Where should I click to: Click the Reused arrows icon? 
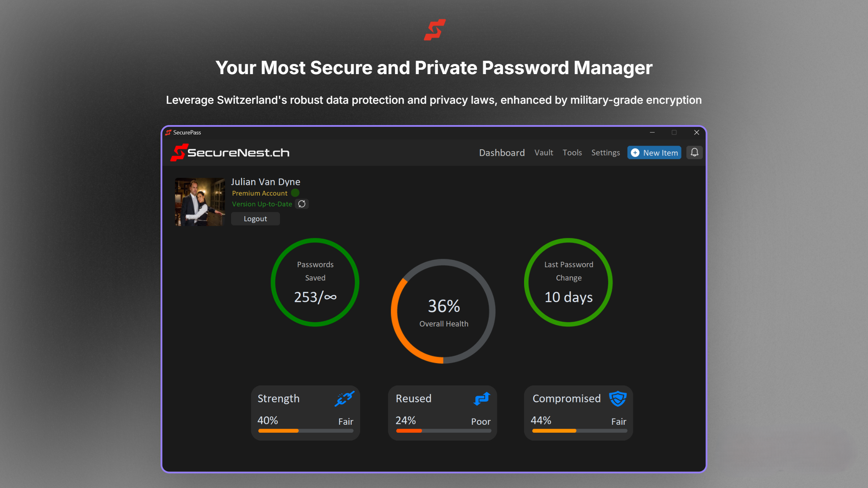482,398
